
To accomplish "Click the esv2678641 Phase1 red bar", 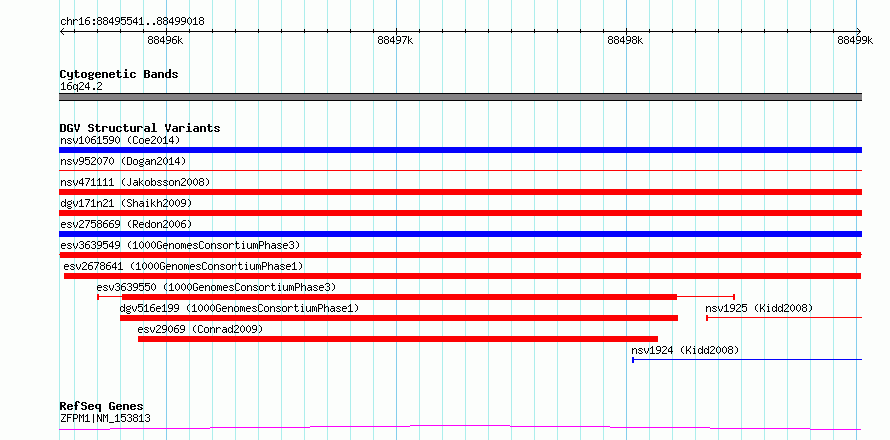I will tap(463, 276).
